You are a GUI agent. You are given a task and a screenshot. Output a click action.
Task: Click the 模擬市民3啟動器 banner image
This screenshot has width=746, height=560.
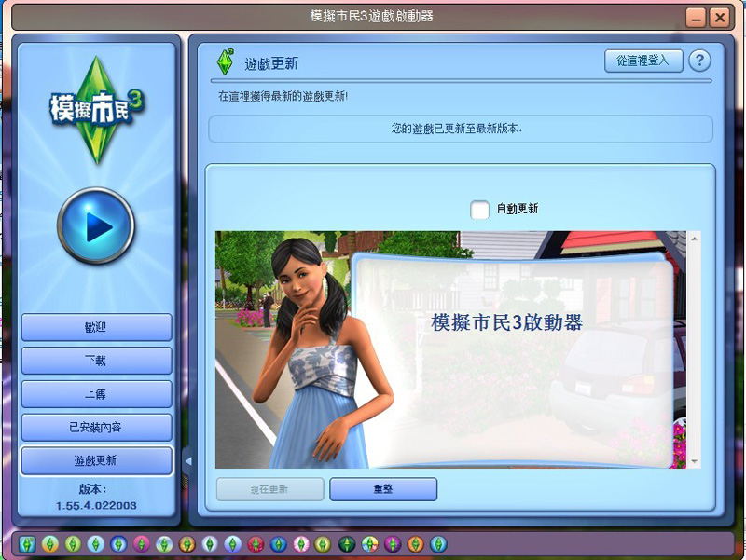451,349
